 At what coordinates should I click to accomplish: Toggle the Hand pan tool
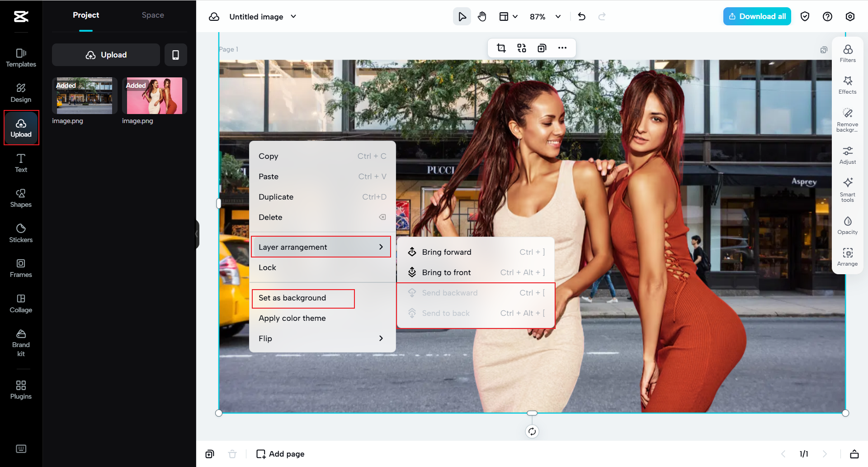click(482, 16)
